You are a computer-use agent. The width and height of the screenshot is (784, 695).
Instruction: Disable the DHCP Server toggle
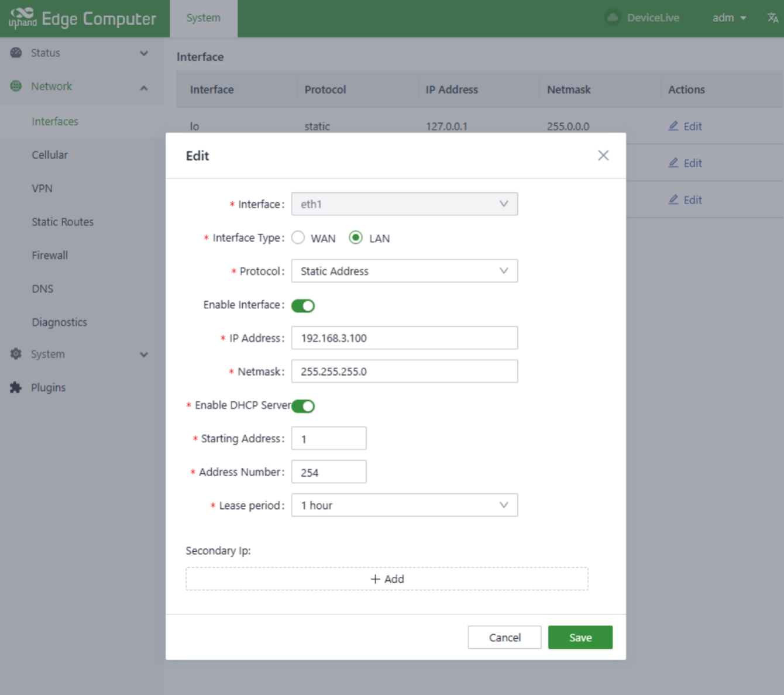point(303,406)
